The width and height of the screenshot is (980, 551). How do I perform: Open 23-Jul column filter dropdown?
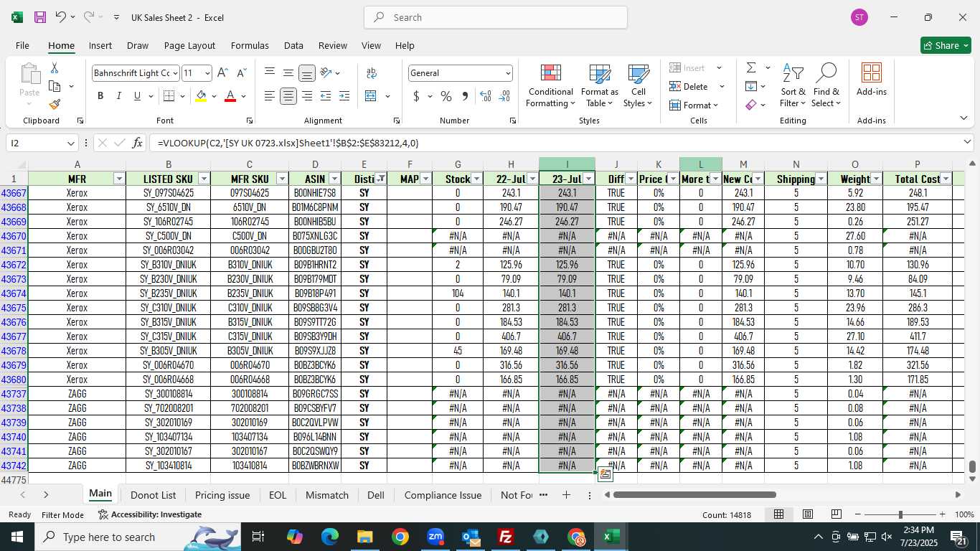click(x=588, y=179)
